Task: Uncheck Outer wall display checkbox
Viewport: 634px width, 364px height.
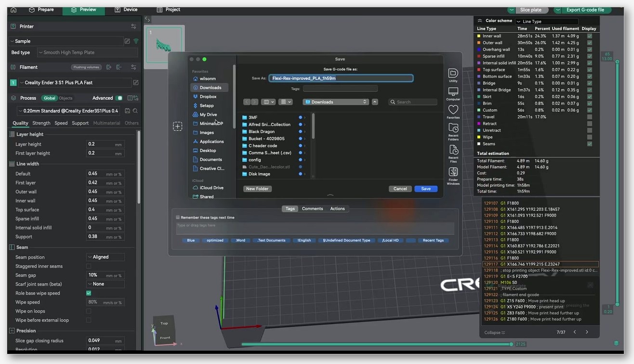Action: tap(590, 43)
